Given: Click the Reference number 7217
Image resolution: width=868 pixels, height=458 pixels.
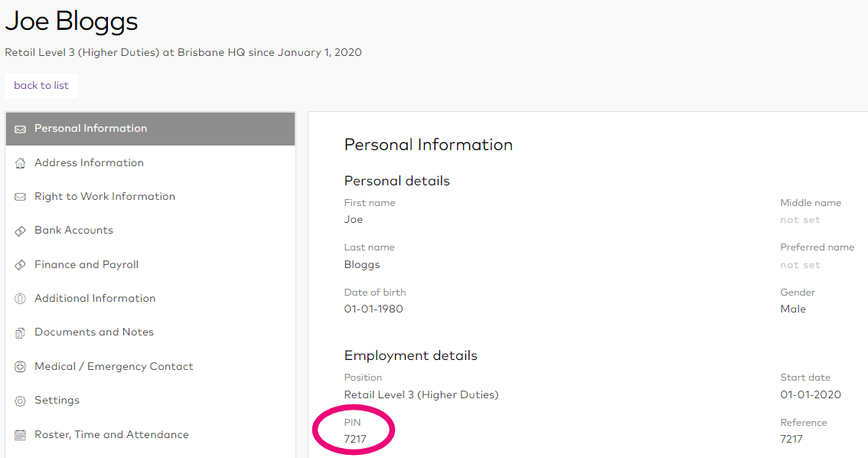Looking at the screenshot, I should coord(791,439).
